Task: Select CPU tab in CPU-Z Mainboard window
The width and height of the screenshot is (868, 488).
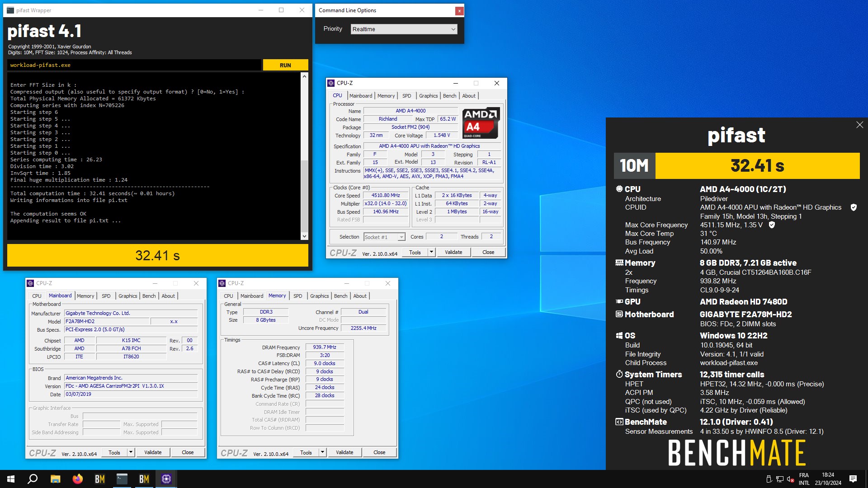Action: pos(37,296)
